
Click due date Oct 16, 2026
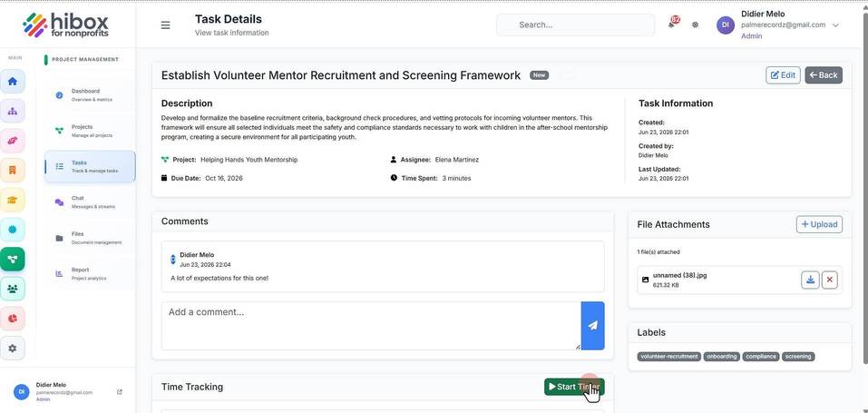click(224, 179)
